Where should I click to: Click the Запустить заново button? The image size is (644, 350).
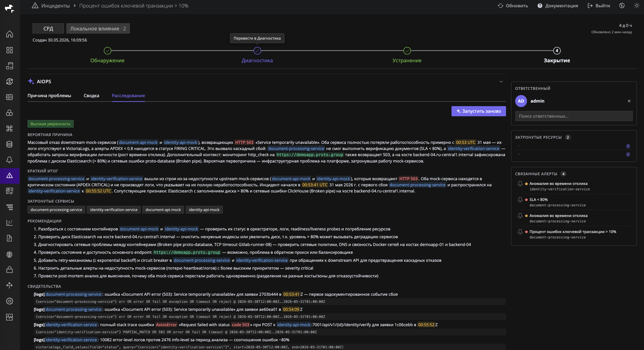point(478,111)
